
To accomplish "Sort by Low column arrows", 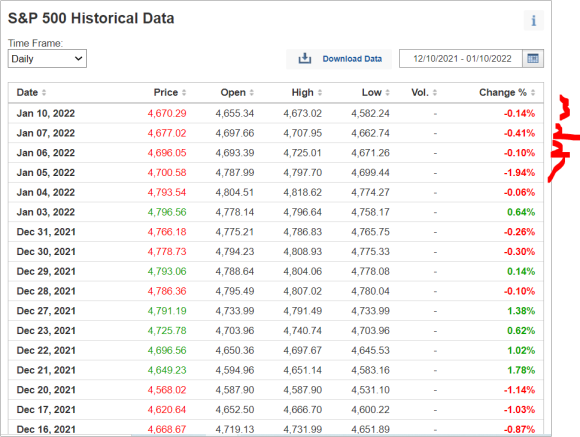I will (x=387, y=93).
